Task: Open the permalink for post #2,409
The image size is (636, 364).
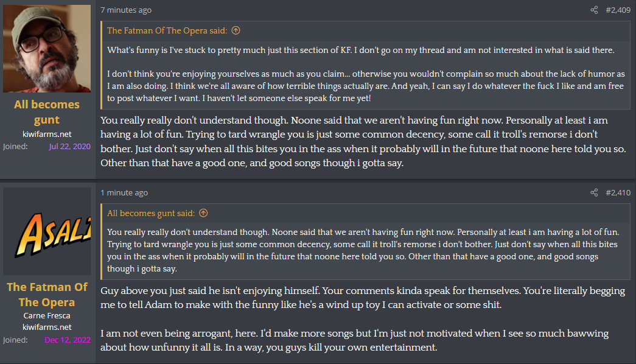Action: pos(618,10)
